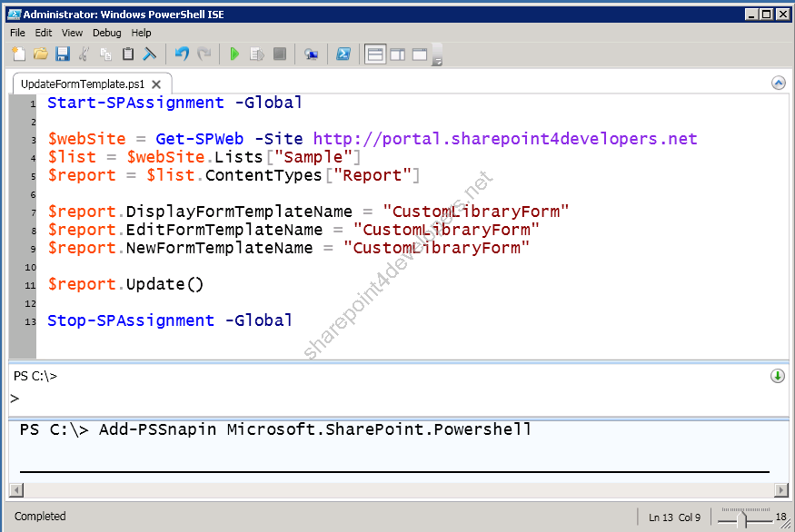This screenshot has height=532, width=795.
Task: Stop execution with the square icon
Action: pos(279,54)
